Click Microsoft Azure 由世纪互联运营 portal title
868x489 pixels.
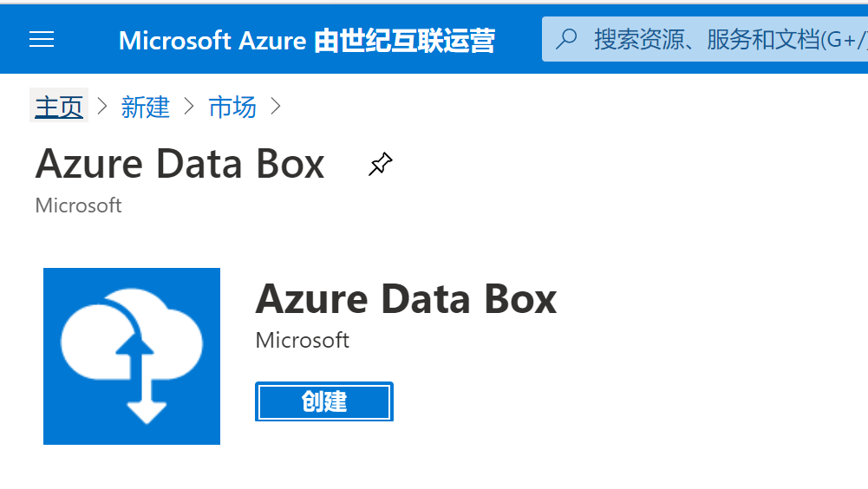pos(307,41)
